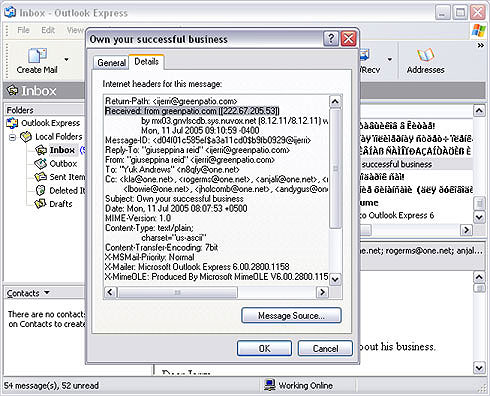
Task: Confirm with the OK button
Action: 264,348
